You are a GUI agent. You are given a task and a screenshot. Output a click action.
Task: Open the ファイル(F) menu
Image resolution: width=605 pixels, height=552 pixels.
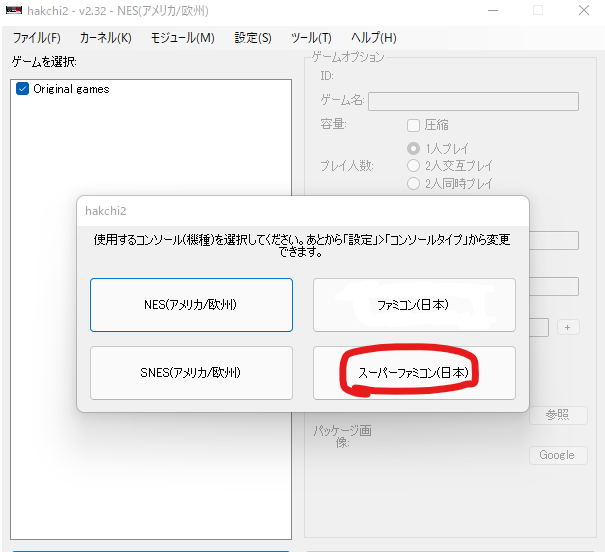pos(37,38)
